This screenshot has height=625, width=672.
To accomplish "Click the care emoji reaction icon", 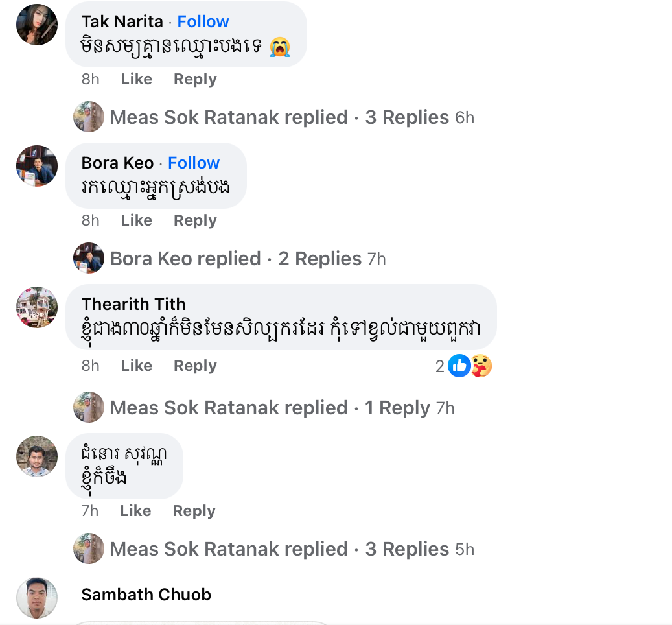I will point(480,366).
